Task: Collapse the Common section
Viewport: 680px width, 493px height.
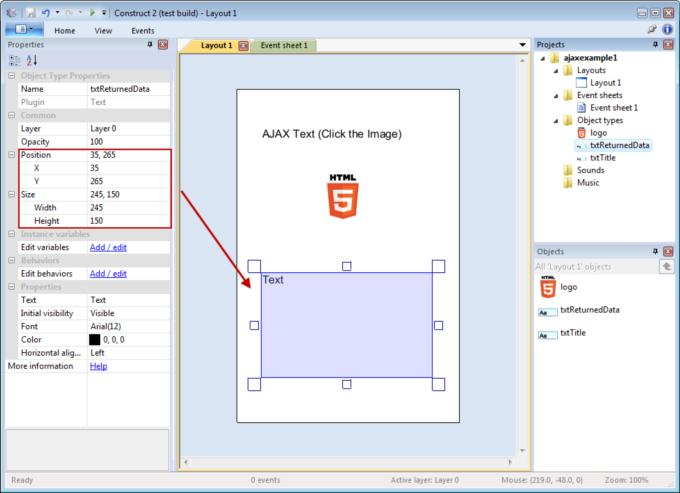Action: (x=12, y=115)
